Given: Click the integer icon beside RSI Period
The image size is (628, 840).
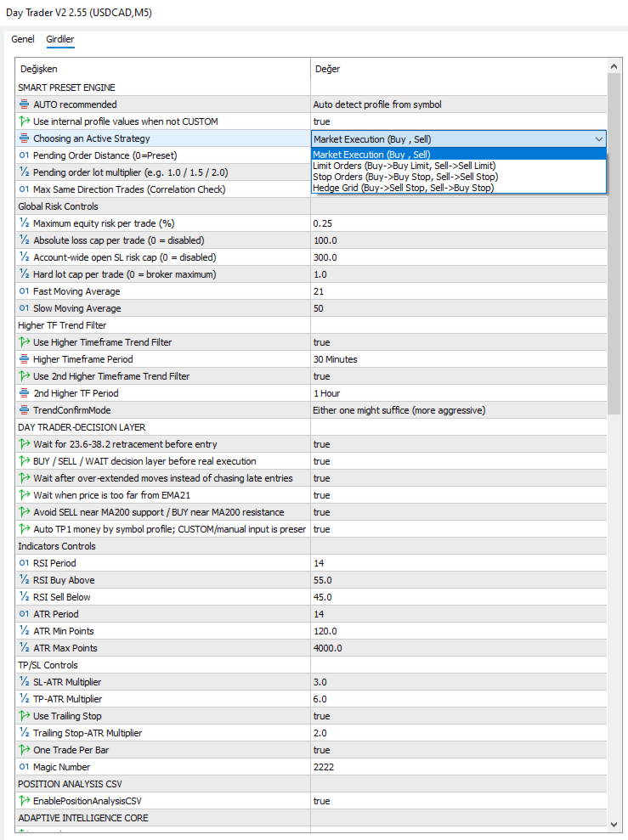Looking at the screenshot, I should pos(24,562).
